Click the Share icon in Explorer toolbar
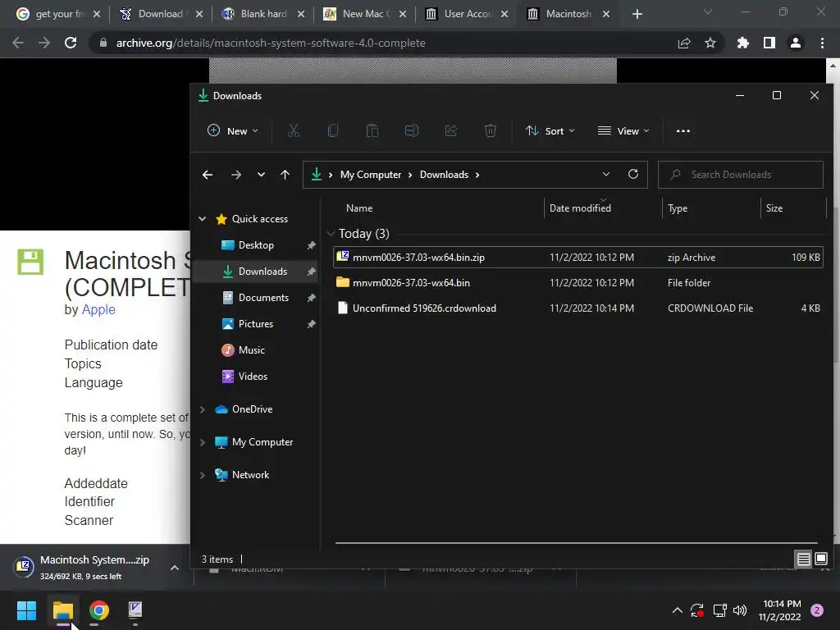 click(451, 130)
